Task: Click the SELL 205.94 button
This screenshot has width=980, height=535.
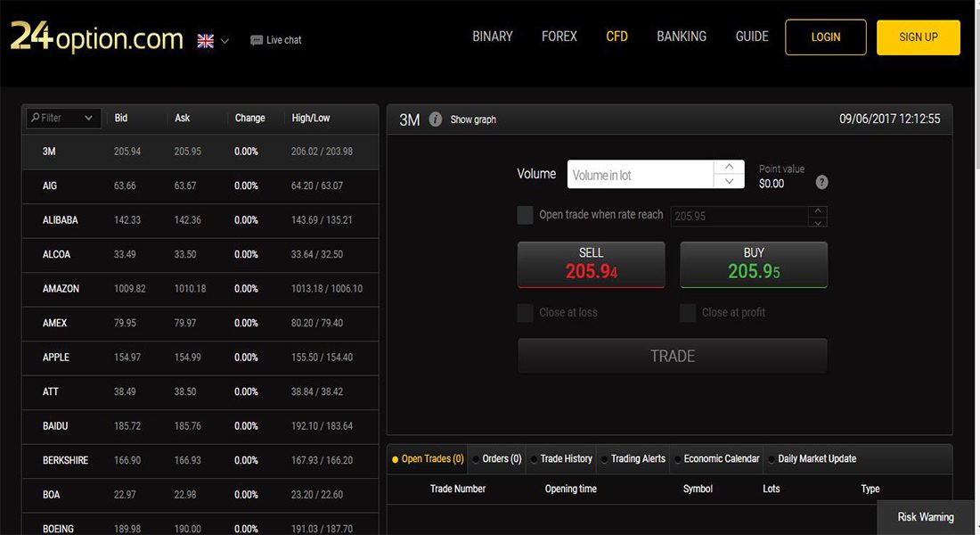Action: tap(592, 265)
